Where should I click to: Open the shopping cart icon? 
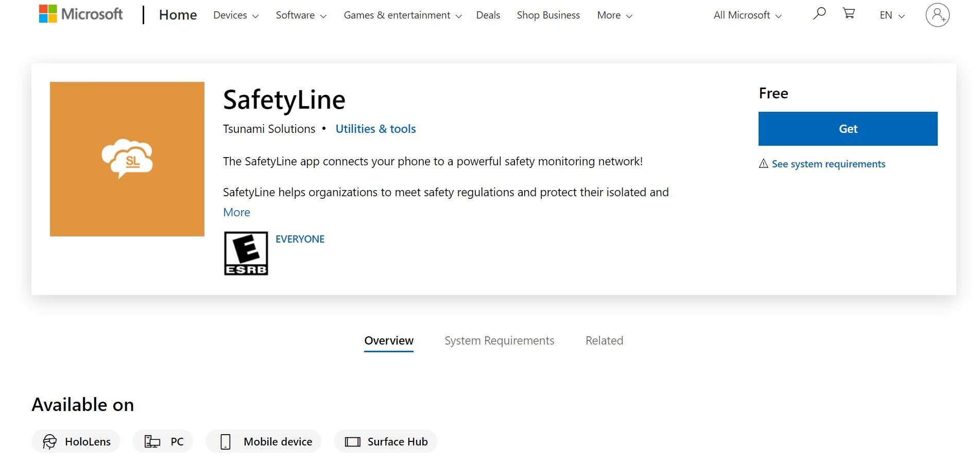click(849, 13)
